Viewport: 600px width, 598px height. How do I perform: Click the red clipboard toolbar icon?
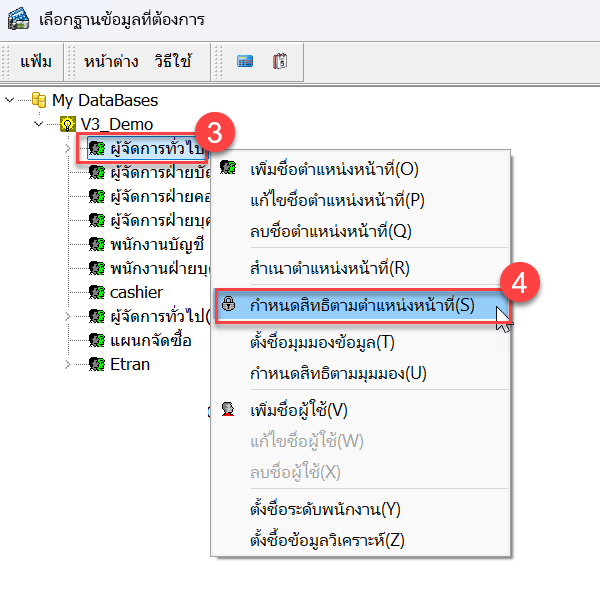[280, 61]
